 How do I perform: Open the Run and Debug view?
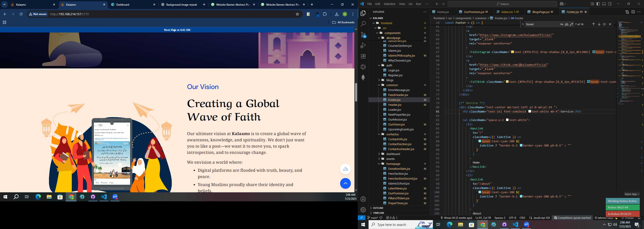(x=363, y=45)
